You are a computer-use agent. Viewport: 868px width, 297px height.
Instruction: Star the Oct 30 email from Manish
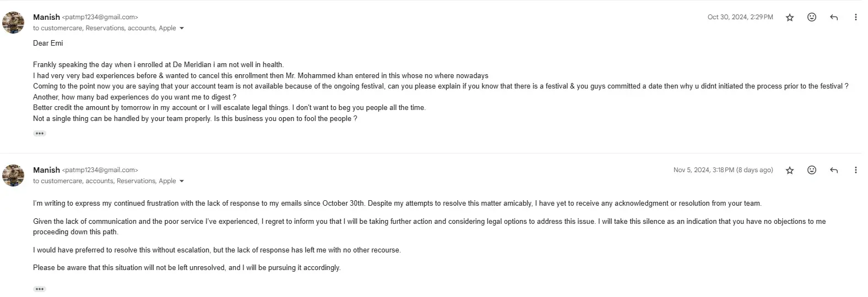pyautogui.click(x=790, y=18)
